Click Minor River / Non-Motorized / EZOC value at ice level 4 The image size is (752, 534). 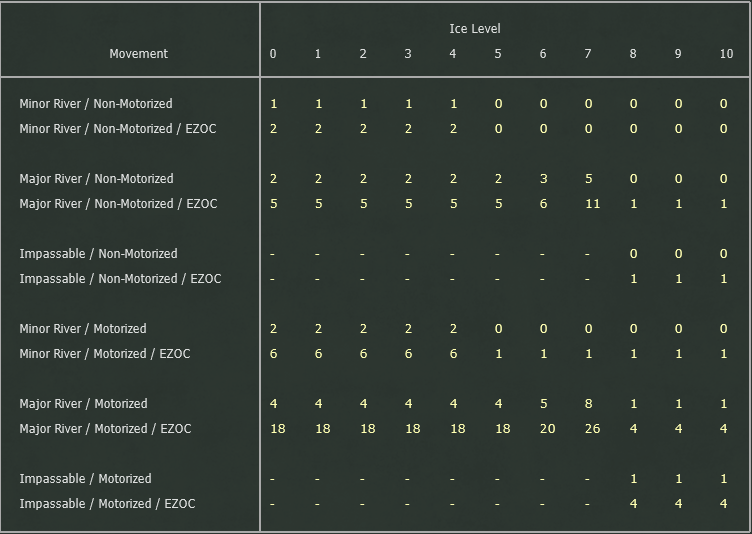[454, 129]
